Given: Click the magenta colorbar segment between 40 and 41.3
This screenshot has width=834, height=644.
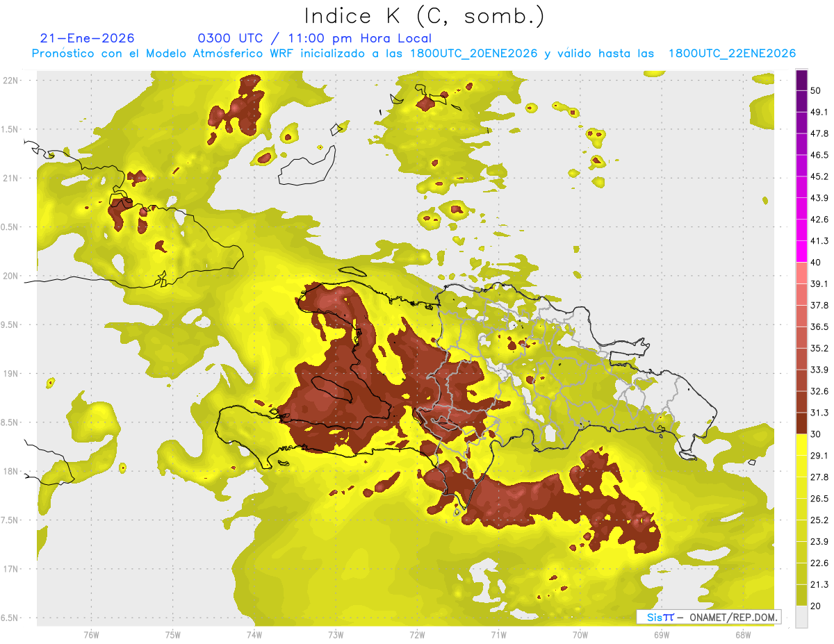Looking at the screenshot, I should pos(801,251).
